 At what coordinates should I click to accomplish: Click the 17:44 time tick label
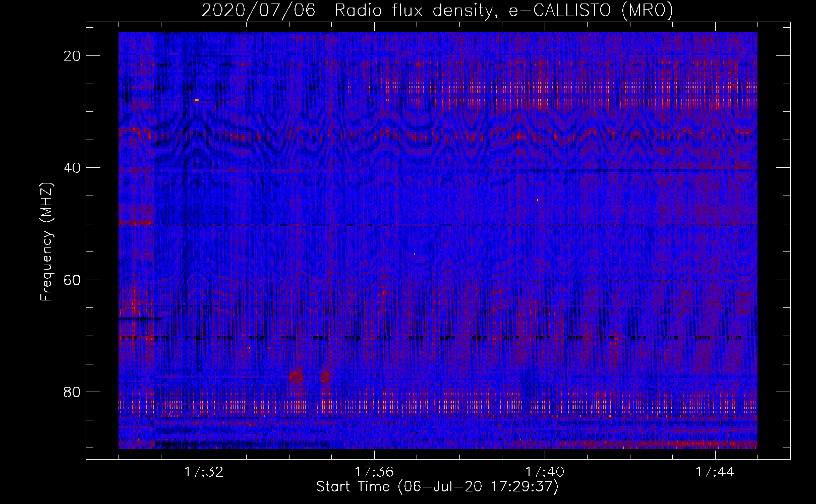point(715,472)
